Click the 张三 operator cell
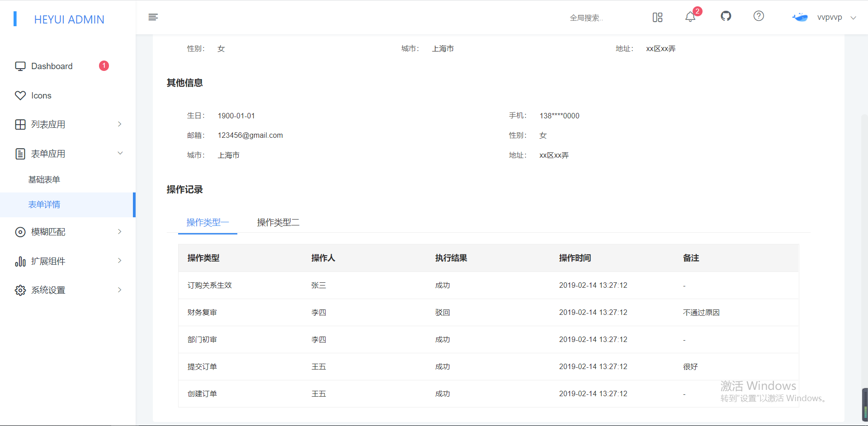The image size is (868, 426). [x=319, y=286]
